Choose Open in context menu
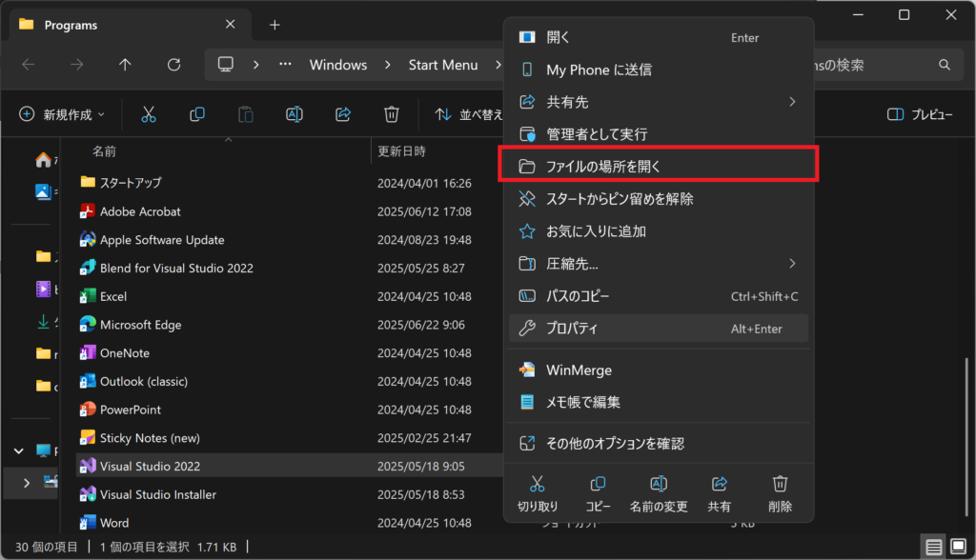976x560 pixels. click(x=659, y=37)
